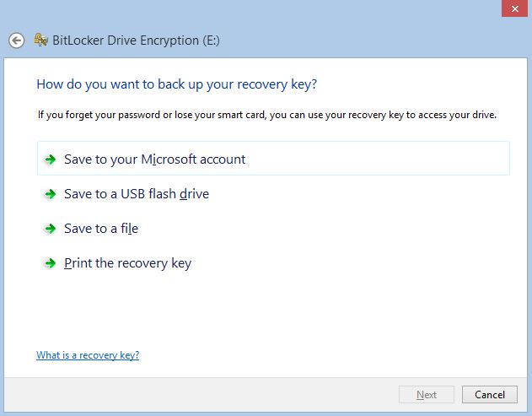Go back using the circular back arrow
This screenshot has height=416, width=532.
coord(16,41)
